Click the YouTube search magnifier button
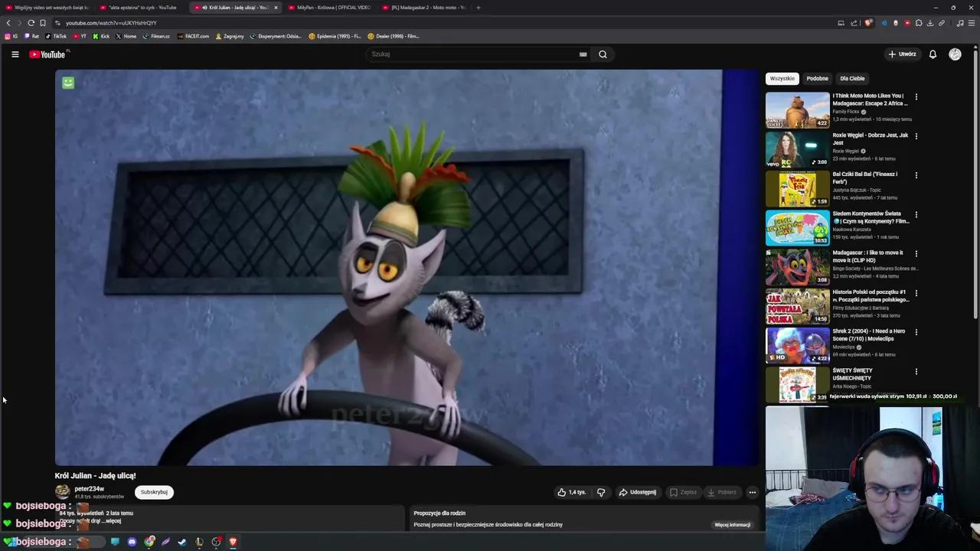Screen dimensions: 980x551 point(603,54)
